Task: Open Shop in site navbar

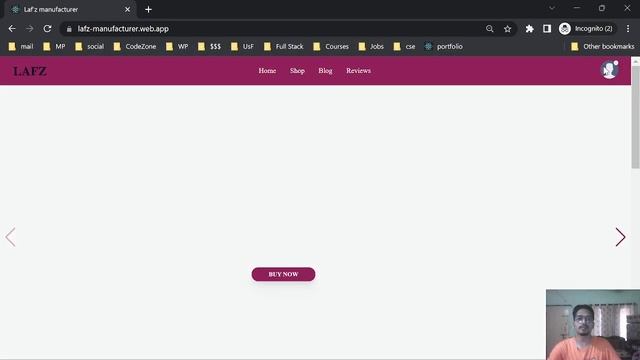Action: pyautogui.click(x=297, y=71)
